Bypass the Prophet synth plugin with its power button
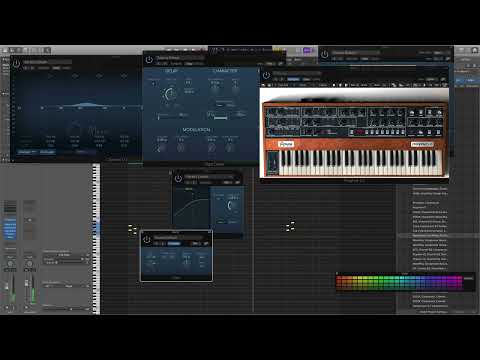This screenshot has width=480, height=360. (266, 75)
